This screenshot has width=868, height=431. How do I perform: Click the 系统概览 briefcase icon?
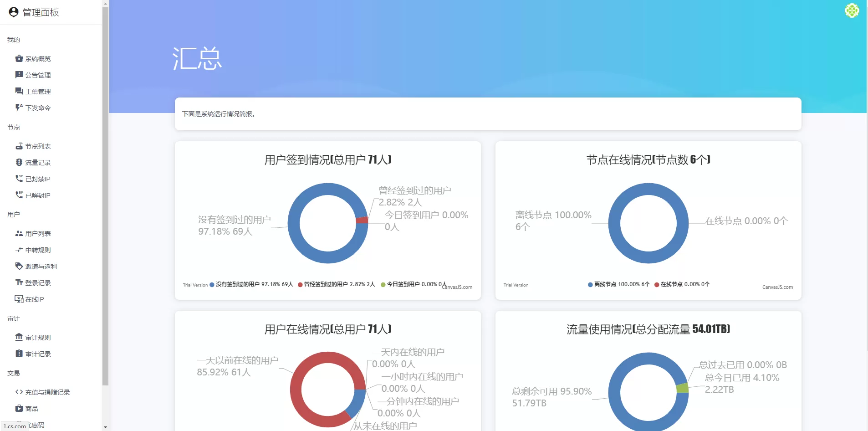(x=19, y=58)
